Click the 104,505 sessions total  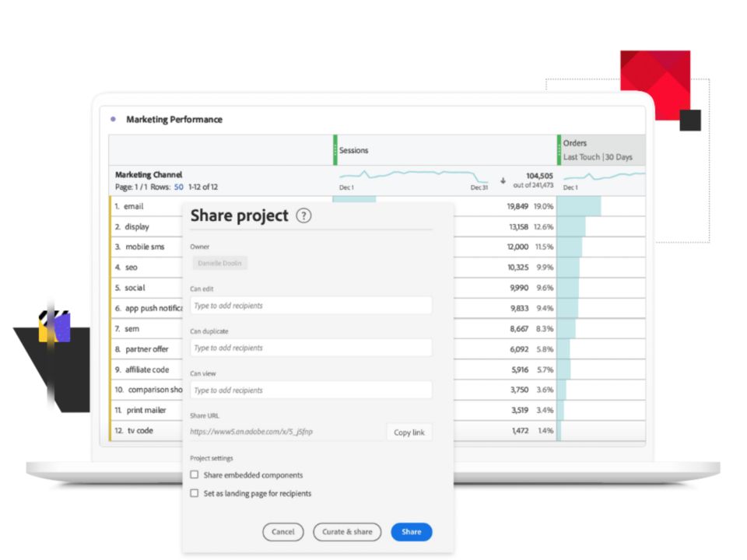(x=539, y=176)
